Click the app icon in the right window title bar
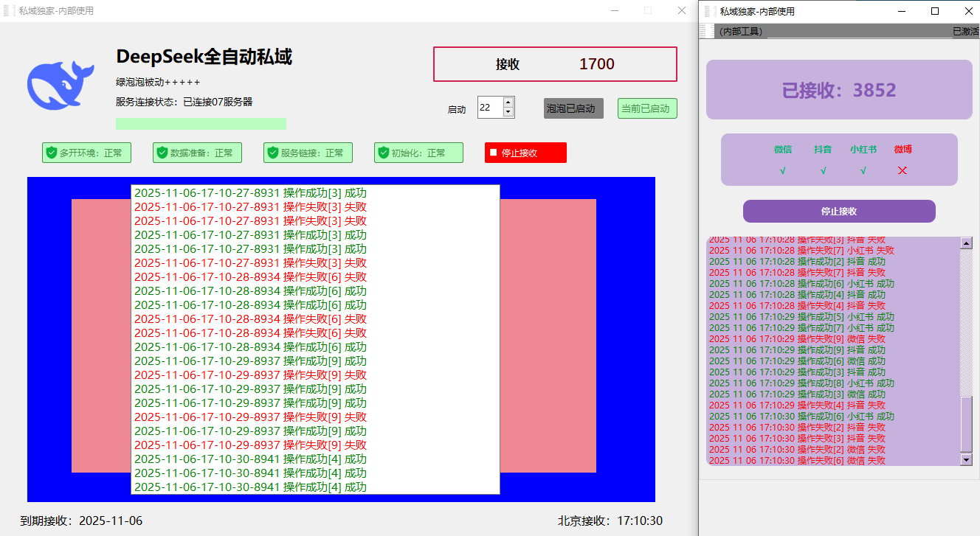 pos(710,11)
